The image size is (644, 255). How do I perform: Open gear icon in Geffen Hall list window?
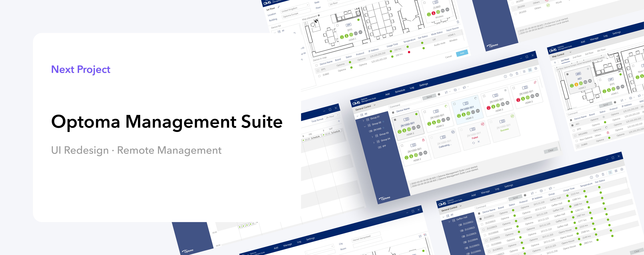pos(622,169)
